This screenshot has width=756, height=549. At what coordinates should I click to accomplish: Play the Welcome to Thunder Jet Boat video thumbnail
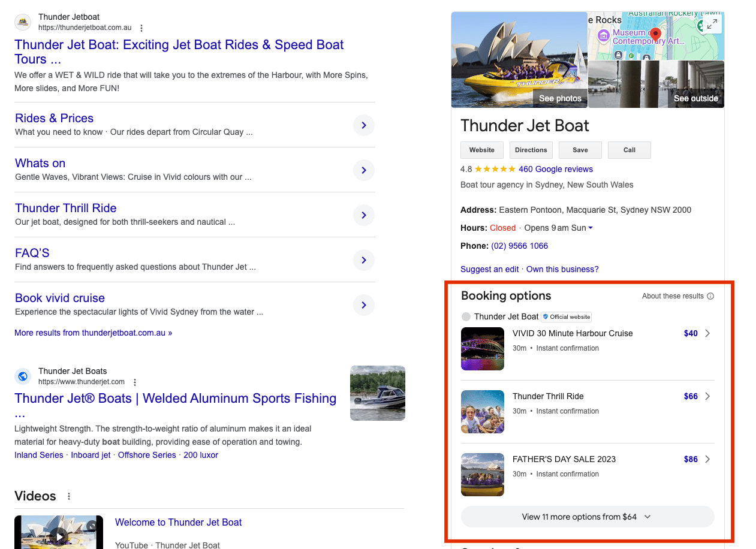[59, 532]
